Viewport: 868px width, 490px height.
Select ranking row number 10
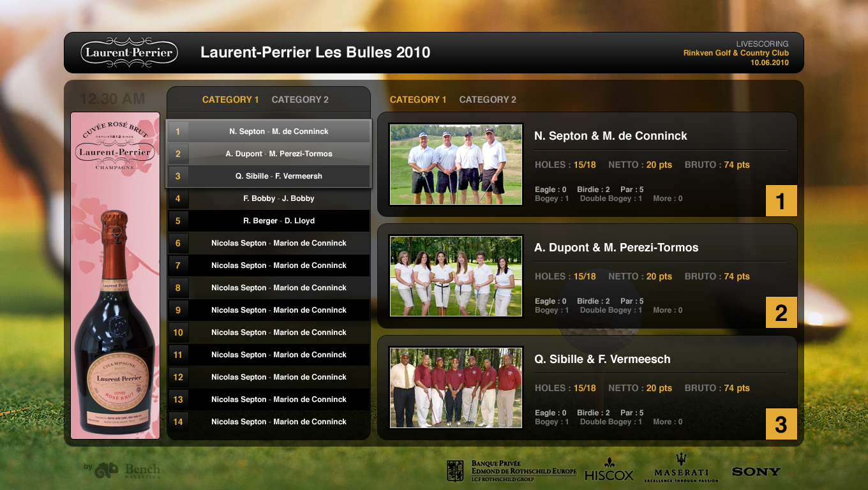coord(269,332)
